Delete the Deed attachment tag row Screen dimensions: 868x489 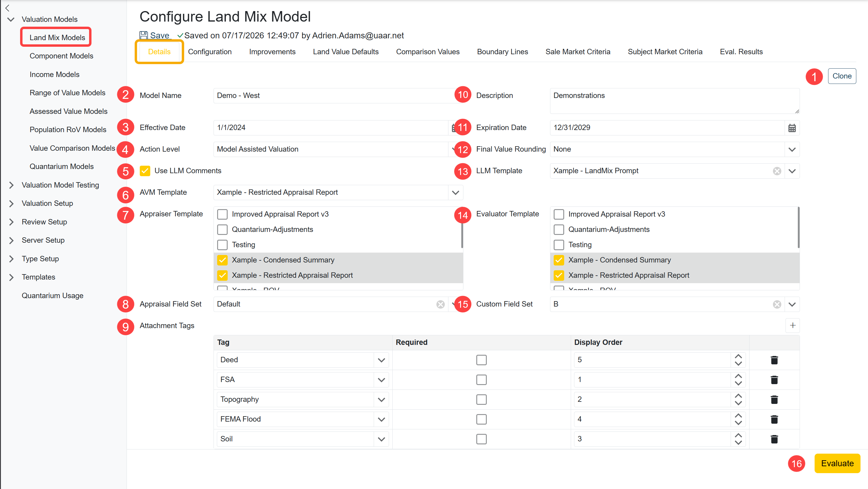point(774,360)
